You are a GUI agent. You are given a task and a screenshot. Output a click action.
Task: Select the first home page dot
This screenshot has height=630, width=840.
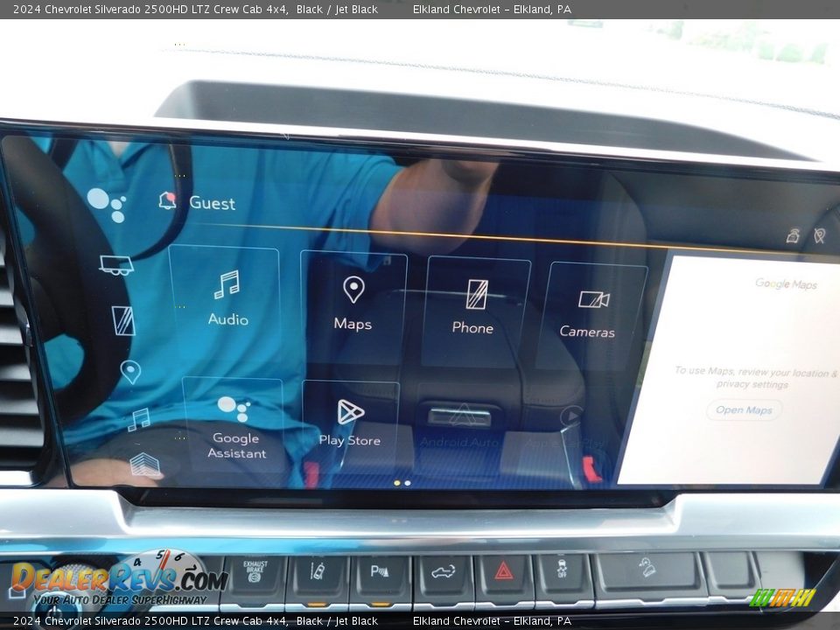[x=397, y=483]
